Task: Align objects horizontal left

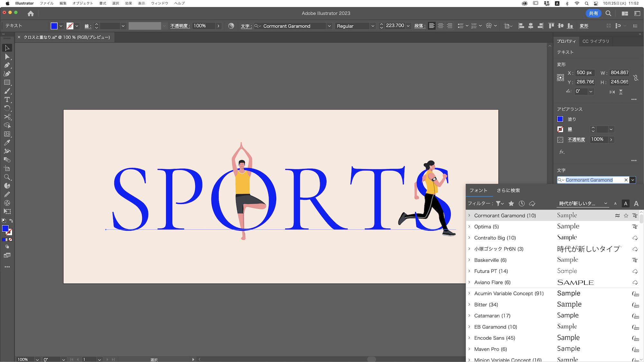Action: click(x=521, y=26)
